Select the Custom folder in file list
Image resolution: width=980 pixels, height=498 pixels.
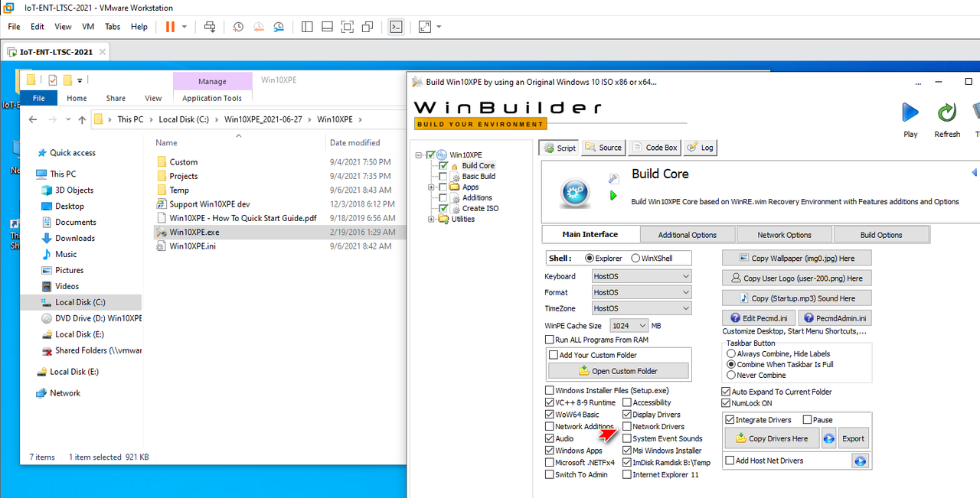184,162
